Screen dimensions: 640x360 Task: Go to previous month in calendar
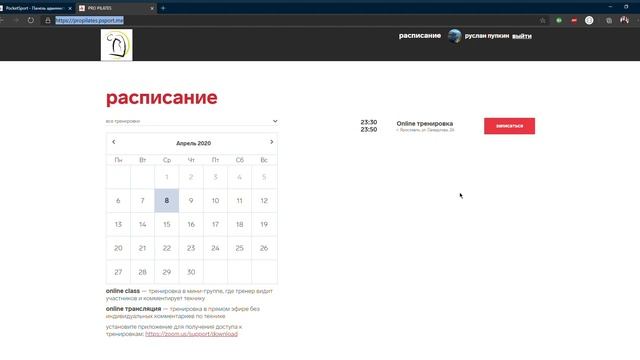(x=113, y=142)
